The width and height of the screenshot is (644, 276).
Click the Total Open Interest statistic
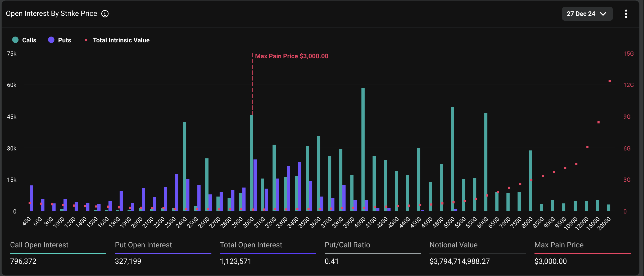[x=235, y=261]
